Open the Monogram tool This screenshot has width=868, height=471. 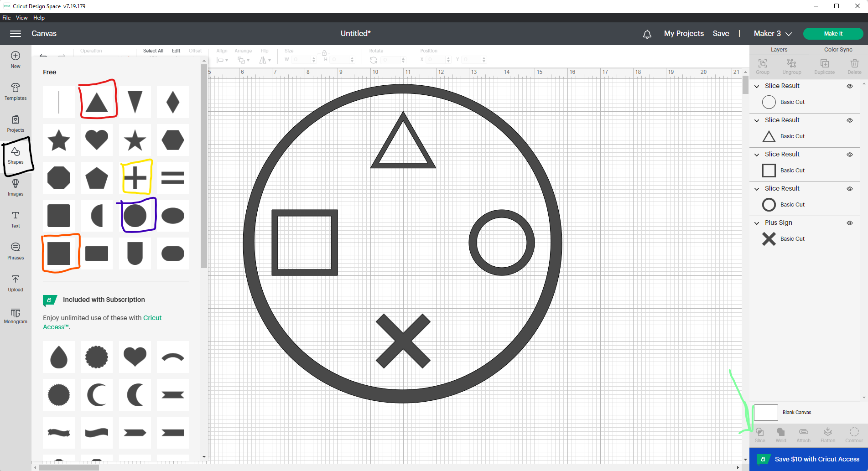16,316
